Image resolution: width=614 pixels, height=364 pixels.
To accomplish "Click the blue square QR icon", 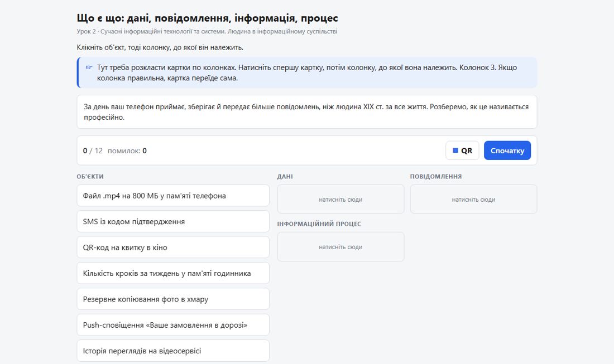I will point(455,151).
